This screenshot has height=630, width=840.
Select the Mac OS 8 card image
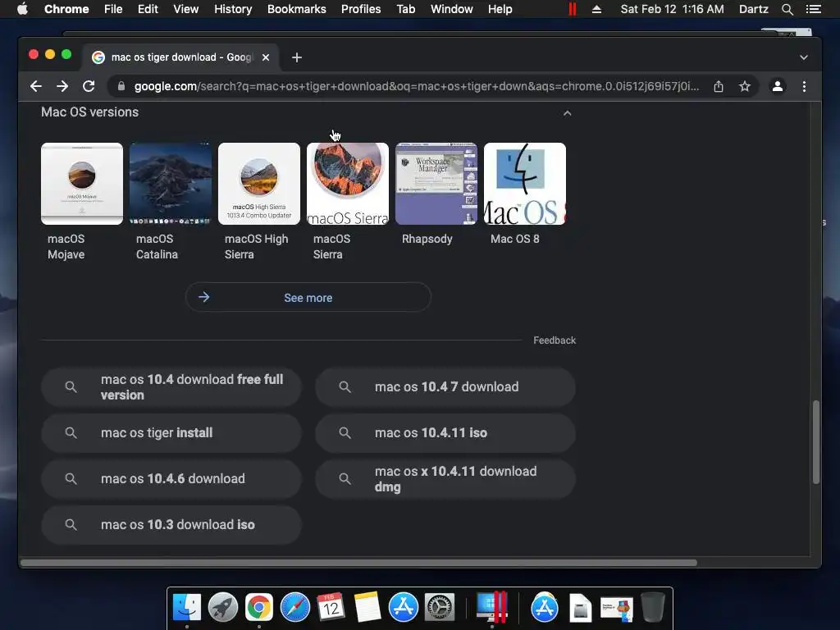coord(524,184)
